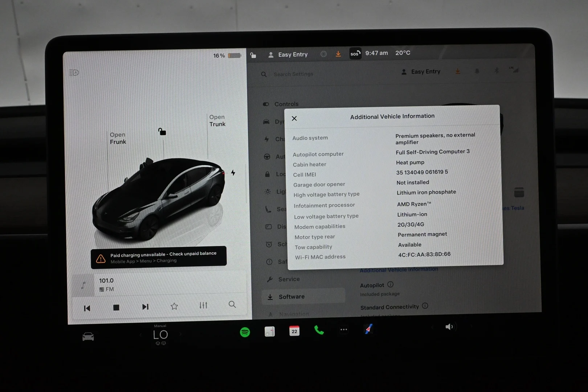This screenshot has width=588, height=392.
Task: Tap the software download arrow in status bar
Action: pyautogui.click(x=338, y=54)
